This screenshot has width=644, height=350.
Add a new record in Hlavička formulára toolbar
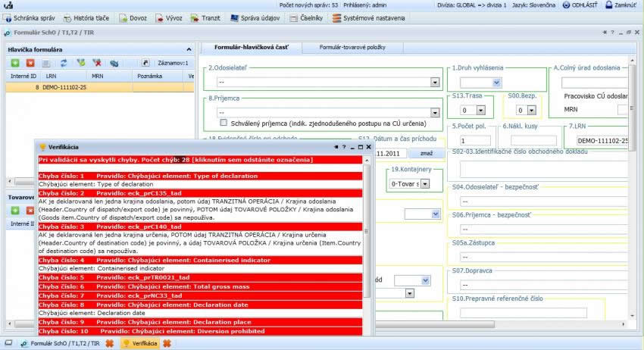pos(15,63)
